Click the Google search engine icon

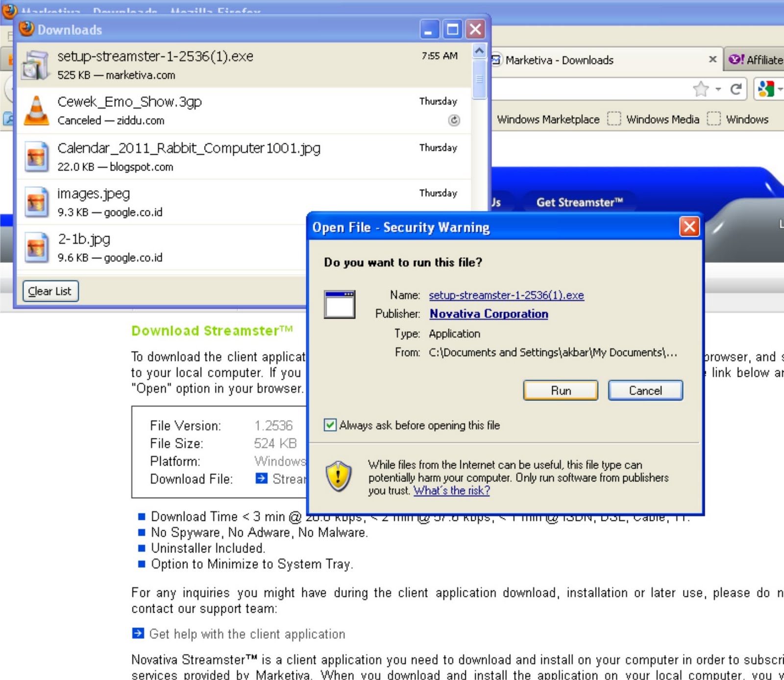[765, 89]
